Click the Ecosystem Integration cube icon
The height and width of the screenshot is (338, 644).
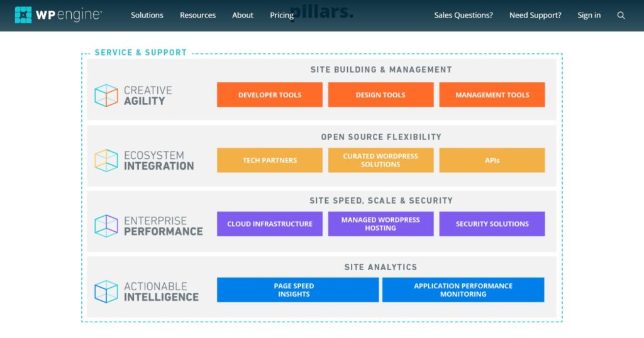click(x=106, y=160)
